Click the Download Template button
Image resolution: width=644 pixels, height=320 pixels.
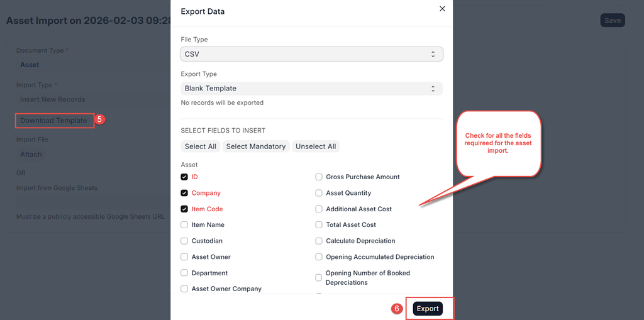(54, 121)
